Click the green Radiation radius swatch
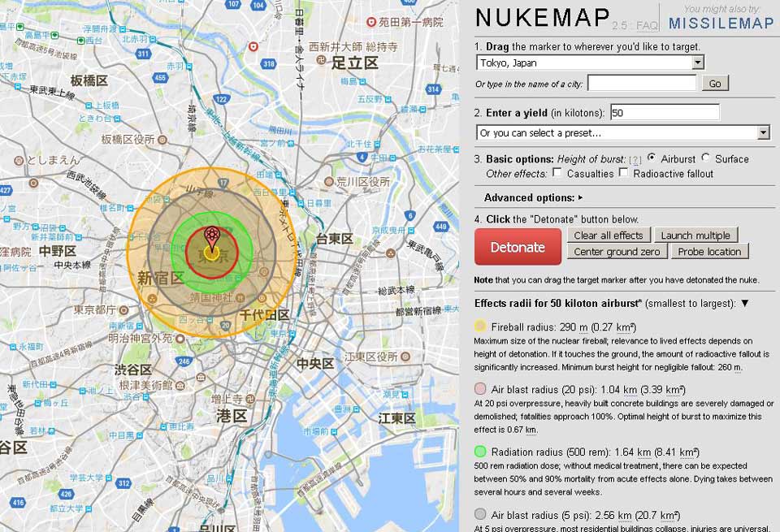This screenshot has width=780, height=532. [x=480, y=452]
